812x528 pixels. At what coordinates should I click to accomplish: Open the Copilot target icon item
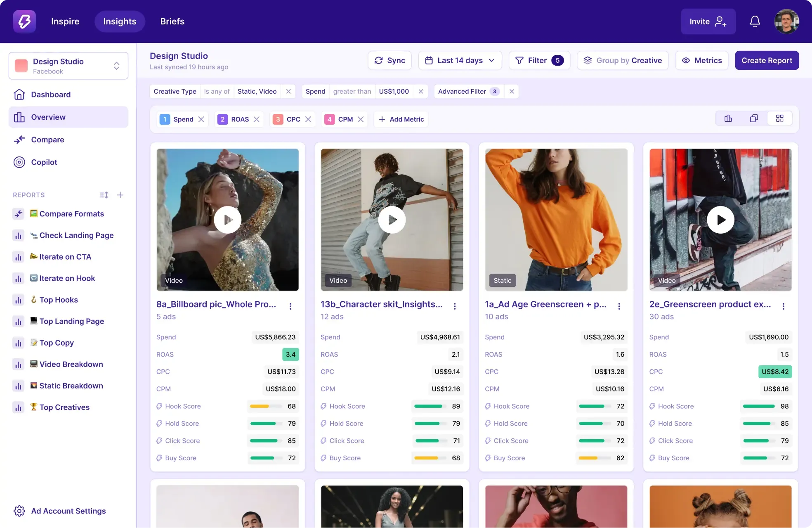point(19,162)
